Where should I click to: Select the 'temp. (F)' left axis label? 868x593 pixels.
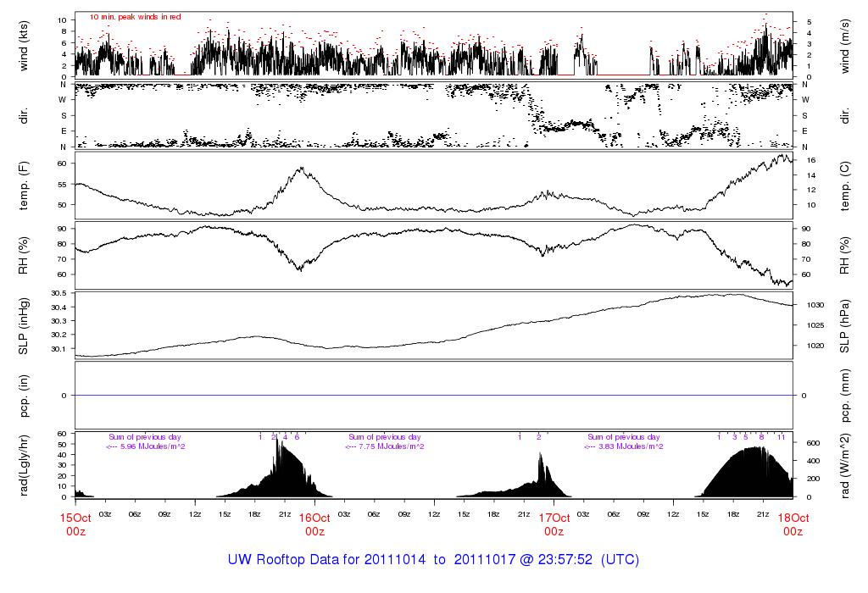pyautogui.click(x=24, y=185)
